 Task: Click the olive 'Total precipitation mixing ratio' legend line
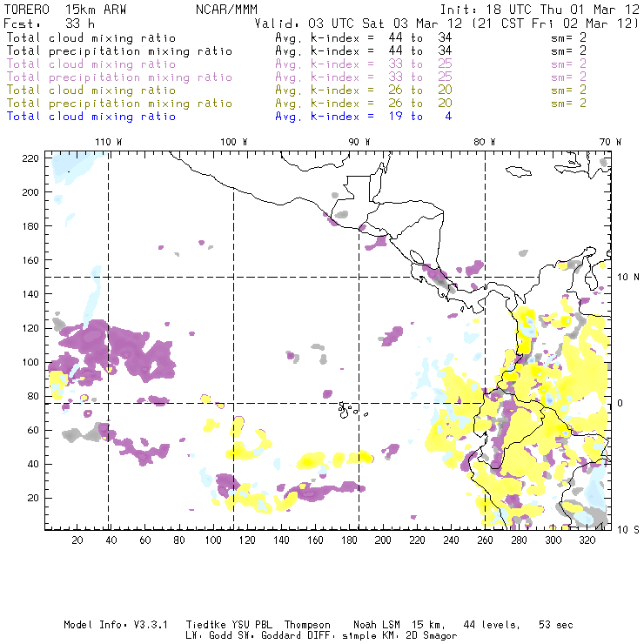point(119,104)
